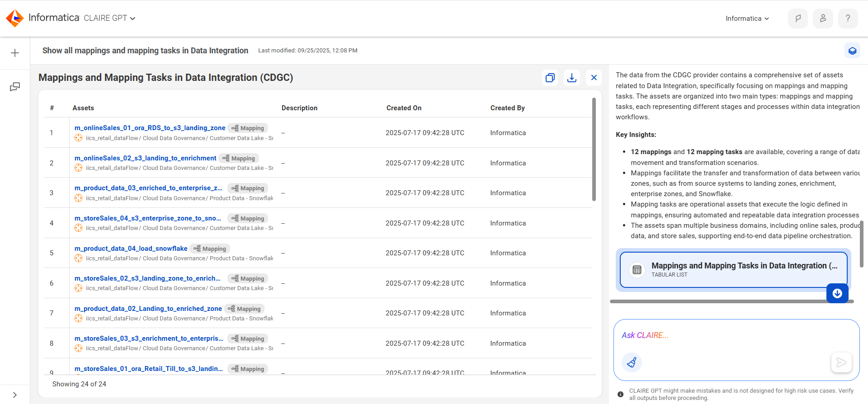This screenshot has width=868, height=404.
Task: Click the path icon under m_storeSales_02 row
Action: [x=78, y=288]
